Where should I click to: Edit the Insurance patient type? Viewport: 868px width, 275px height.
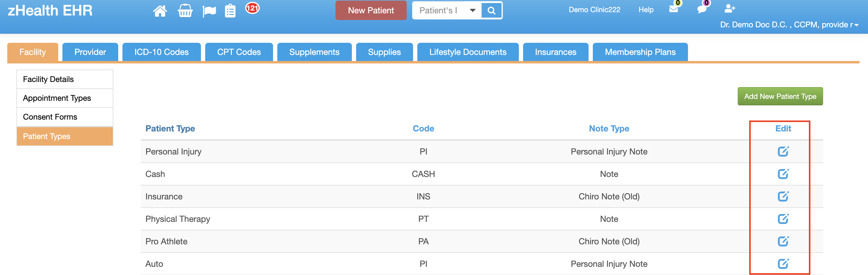pyautogui.click(x=783, y=196)
